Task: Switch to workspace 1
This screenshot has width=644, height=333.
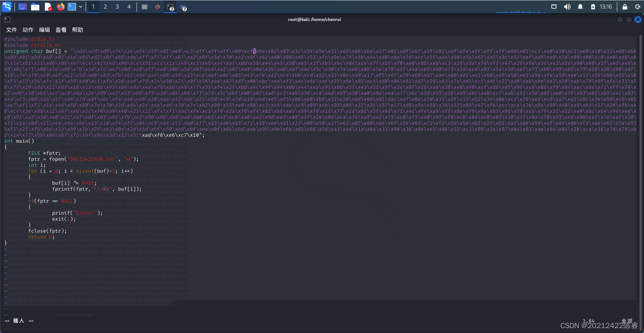Action: pos(93,7)
